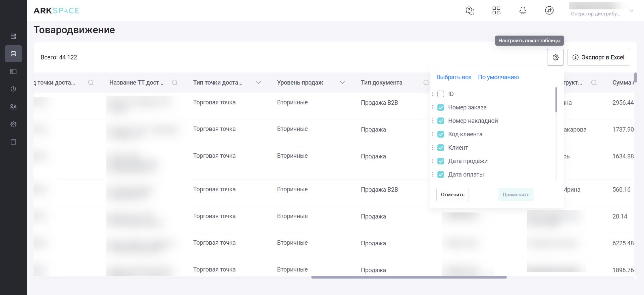Expand the user profile dropdown chevron

click(631, 11)
